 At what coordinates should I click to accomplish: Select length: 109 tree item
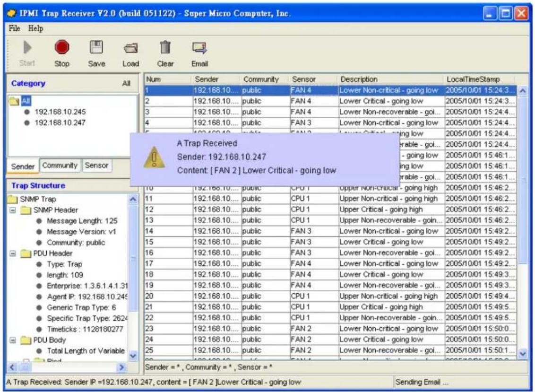point(65,275)
